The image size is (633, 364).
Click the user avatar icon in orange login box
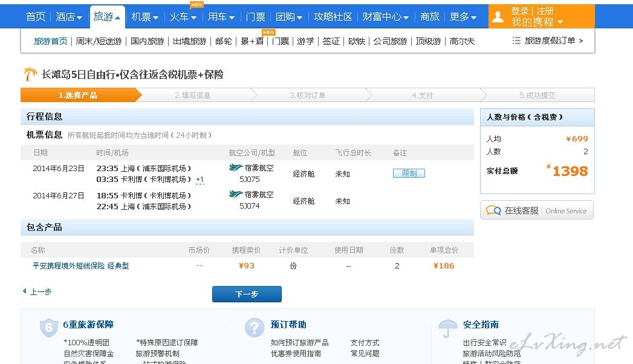click(x=498, y=16)
